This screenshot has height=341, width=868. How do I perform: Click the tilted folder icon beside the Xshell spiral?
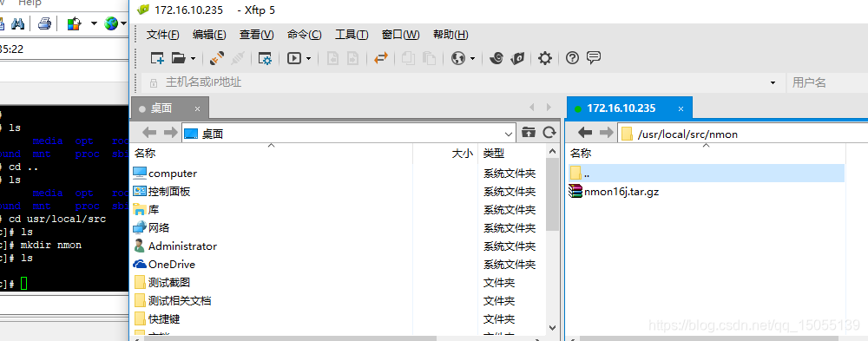pyautogui.click(x=517, y=58)
